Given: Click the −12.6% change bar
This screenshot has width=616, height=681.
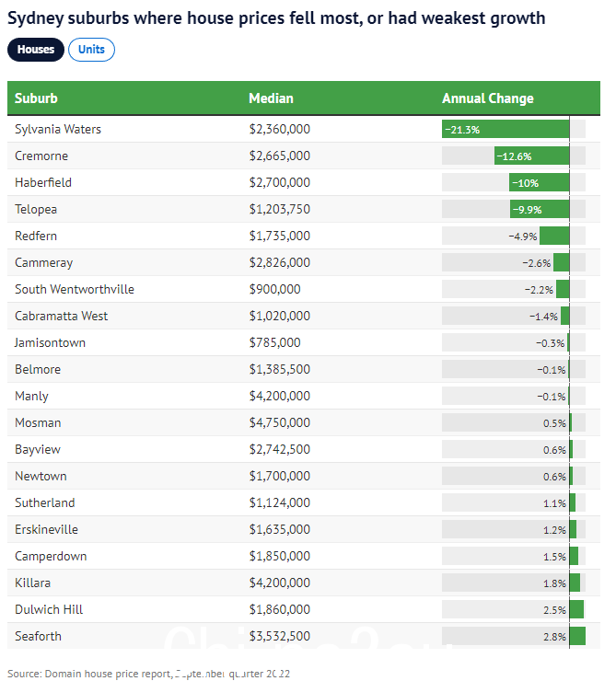Looking at the screenshot, I should [x=531, y=156].
